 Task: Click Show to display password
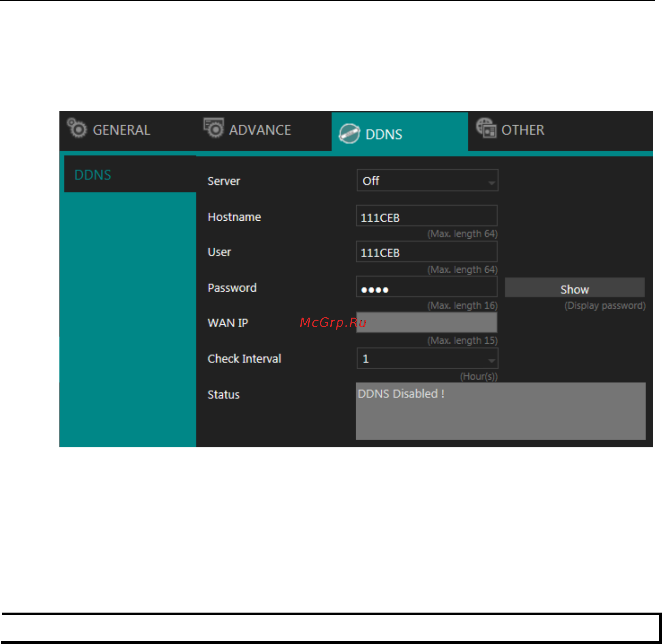(575, 288)
